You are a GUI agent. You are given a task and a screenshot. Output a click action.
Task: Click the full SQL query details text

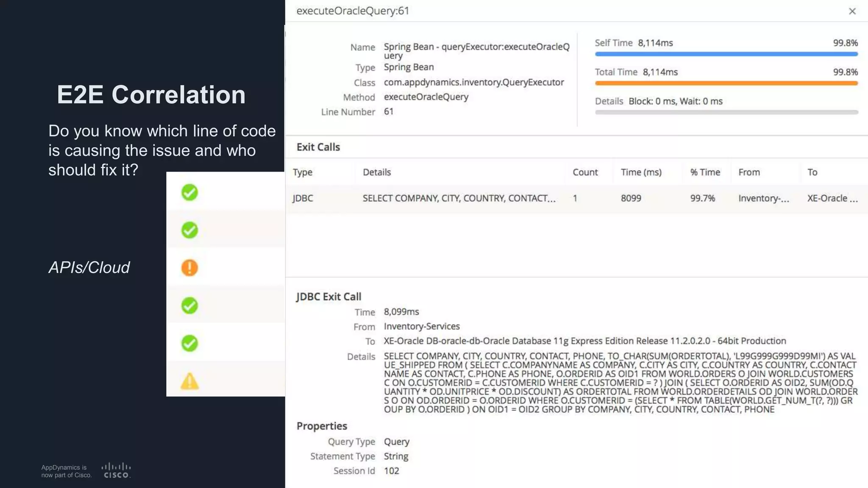(x=621, y=383)
